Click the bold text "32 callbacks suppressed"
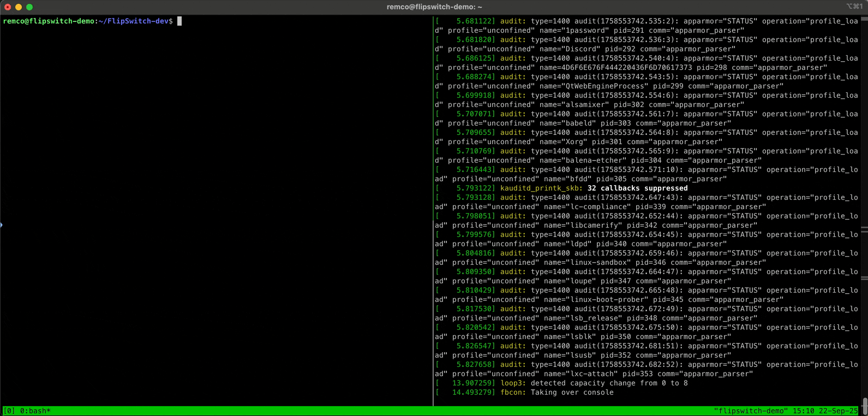 click(x=638, y=188)
